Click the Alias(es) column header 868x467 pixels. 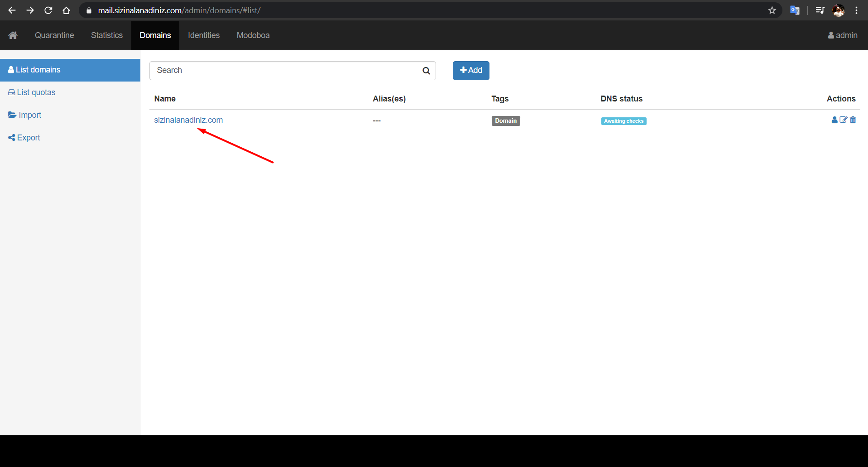[x=389, y=99]
